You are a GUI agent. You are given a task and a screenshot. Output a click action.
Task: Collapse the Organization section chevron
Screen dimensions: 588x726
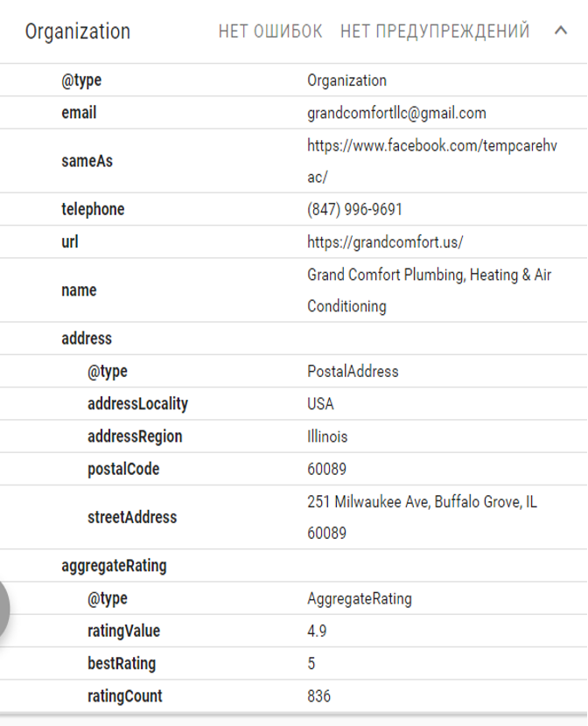coord(561,31)
